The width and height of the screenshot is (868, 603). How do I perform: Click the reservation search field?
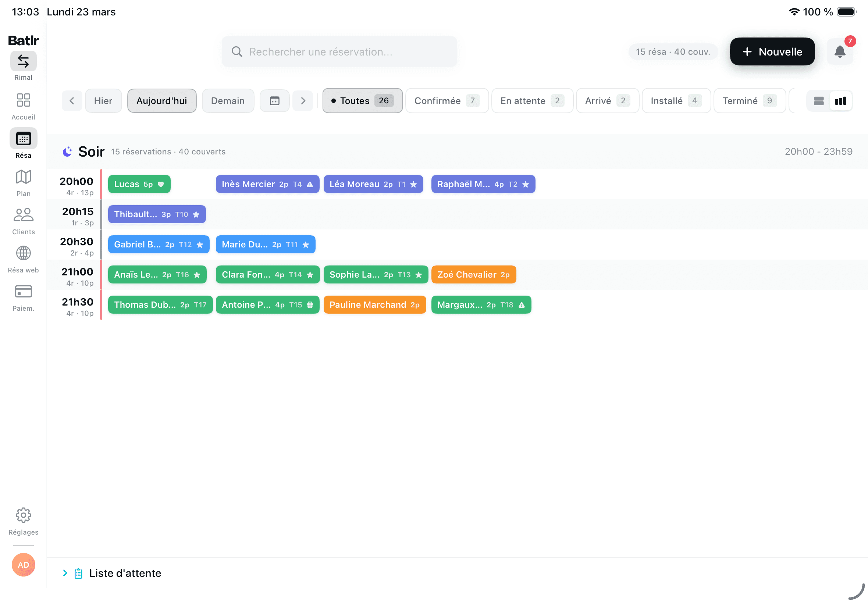tap(339, 51)
